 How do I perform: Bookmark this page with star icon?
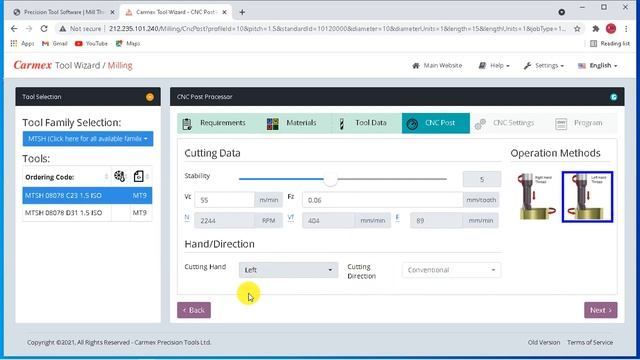[x=577, y=29]
